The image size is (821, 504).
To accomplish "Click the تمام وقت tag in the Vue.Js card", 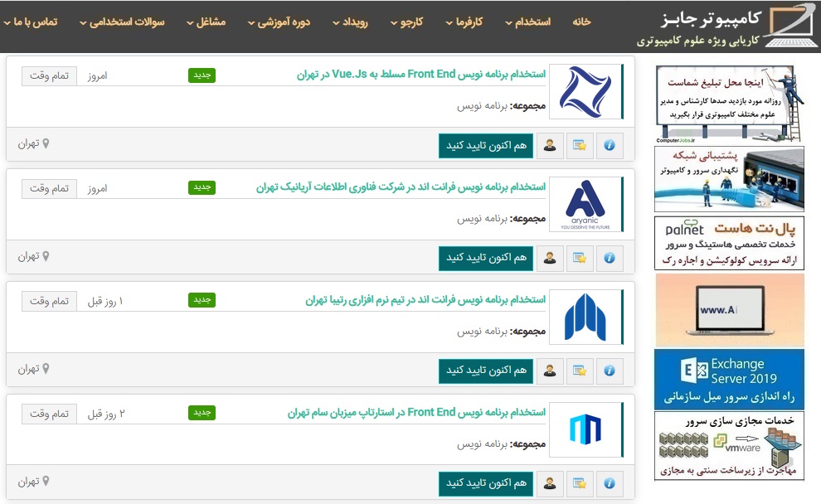I will 49,76.
